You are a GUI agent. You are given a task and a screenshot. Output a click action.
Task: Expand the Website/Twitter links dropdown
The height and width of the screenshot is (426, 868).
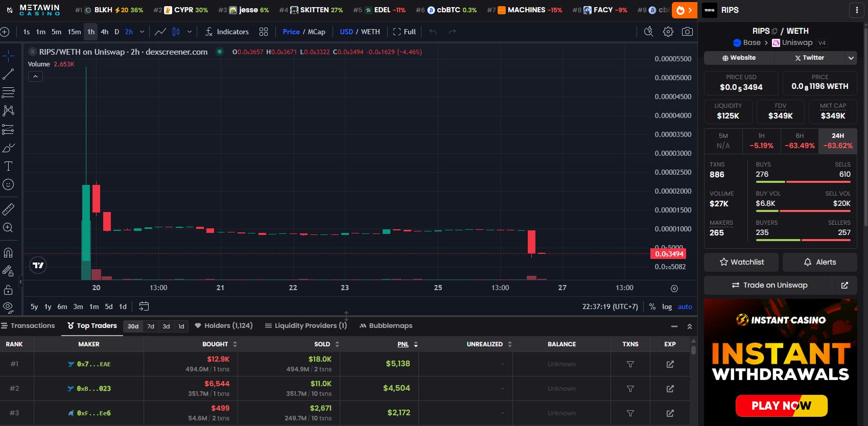pyautogui.click(x=851, y=58)
